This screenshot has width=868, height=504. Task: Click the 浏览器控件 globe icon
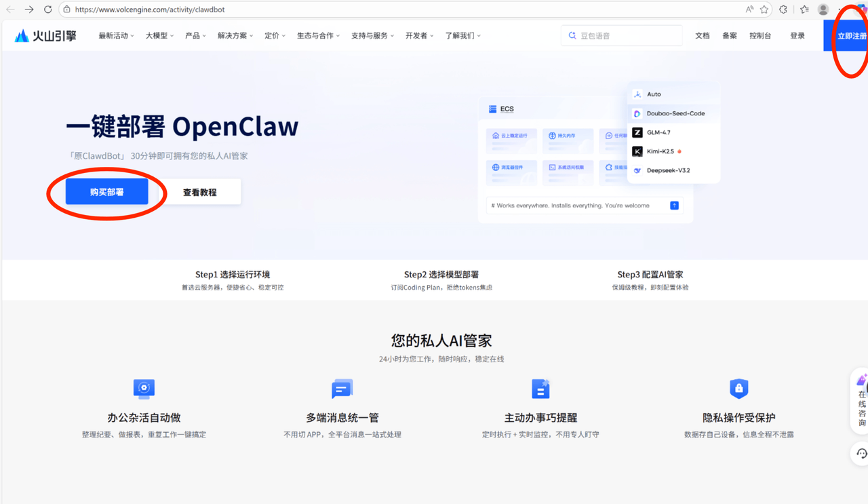496,167
